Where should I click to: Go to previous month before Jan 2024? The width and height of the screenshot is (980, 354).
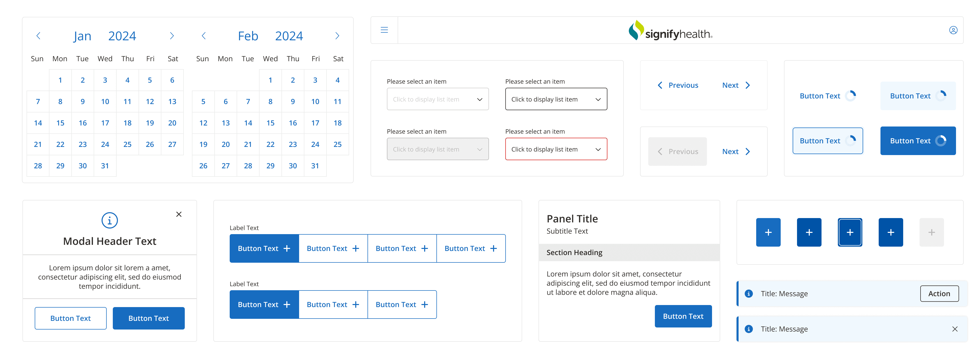[x=39, y=36]
